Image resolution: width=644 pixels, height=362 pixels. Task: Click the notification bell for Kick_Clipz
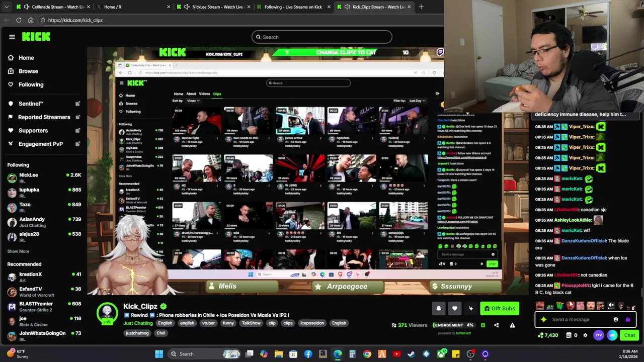click(x=439, y=309)
